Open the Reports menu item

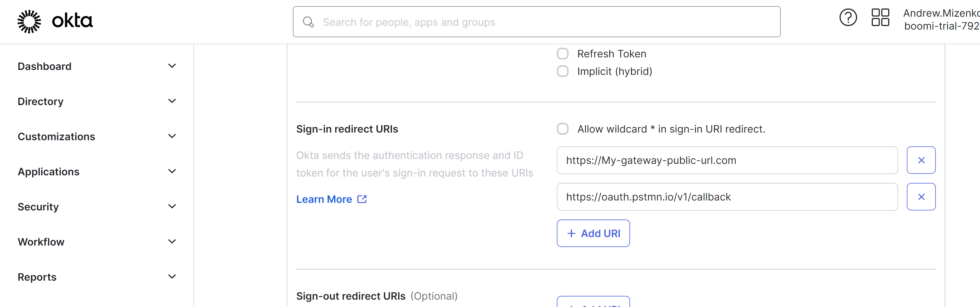pos(37,277)
